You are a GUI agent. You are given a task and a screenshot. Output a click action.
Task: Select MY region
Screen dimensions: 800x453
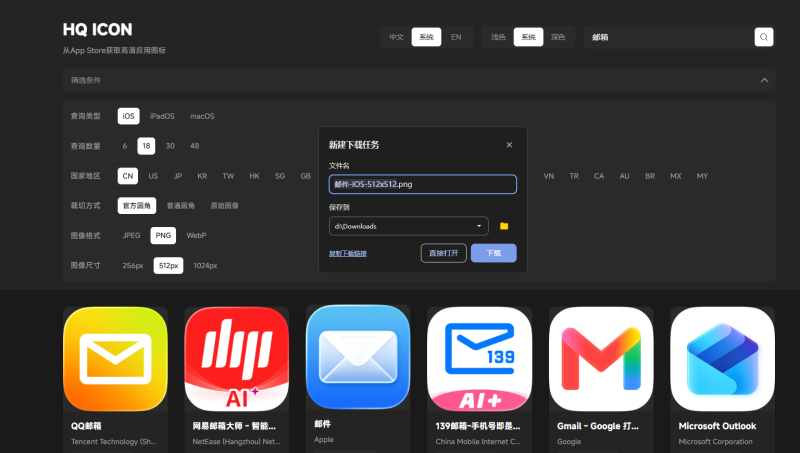tap(703, 175)
